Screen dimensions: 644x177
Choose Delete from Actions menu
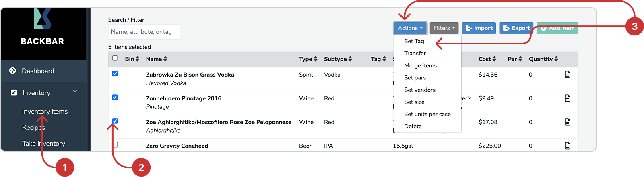[x=413, y=126]
